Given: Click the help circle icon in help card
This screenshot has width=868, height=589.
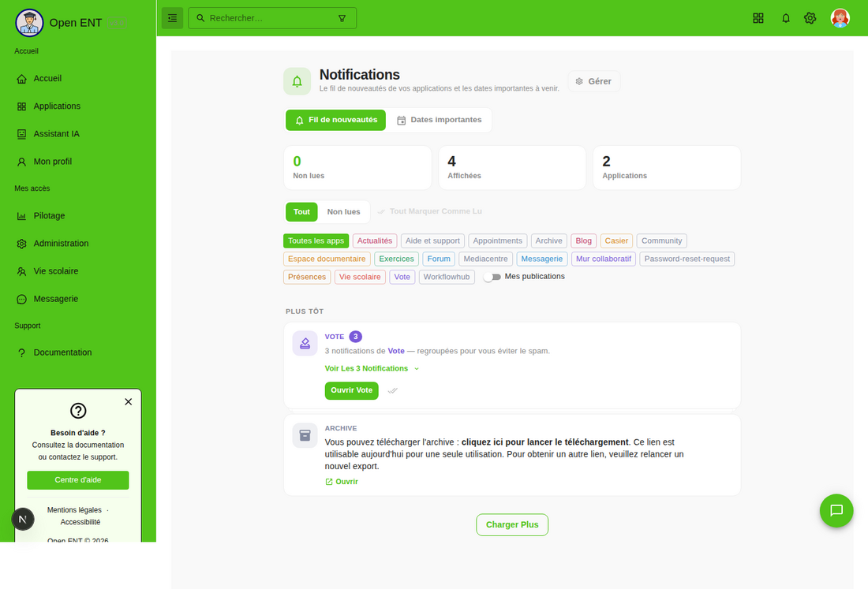Looking at the screenshot, I should coord(78,410).
